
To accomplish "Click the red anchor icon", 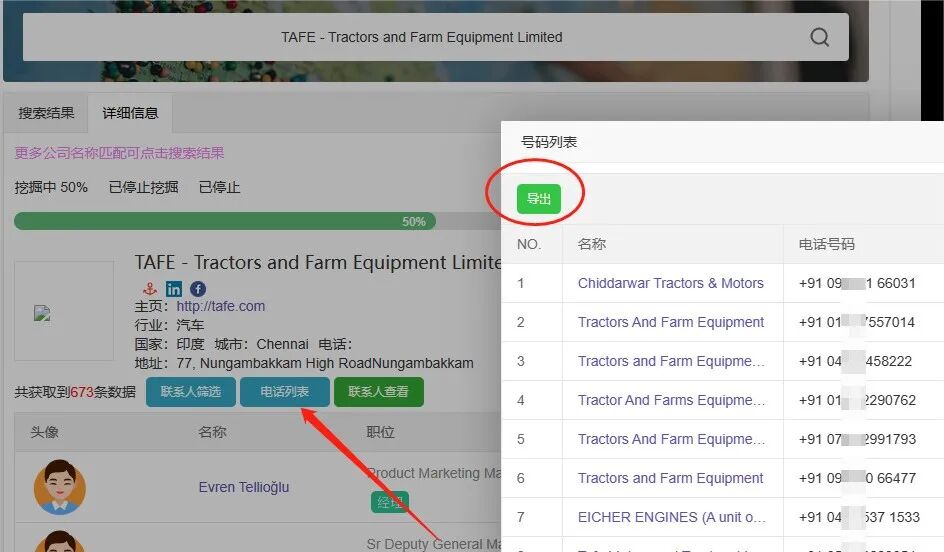I will click(150, 289).
